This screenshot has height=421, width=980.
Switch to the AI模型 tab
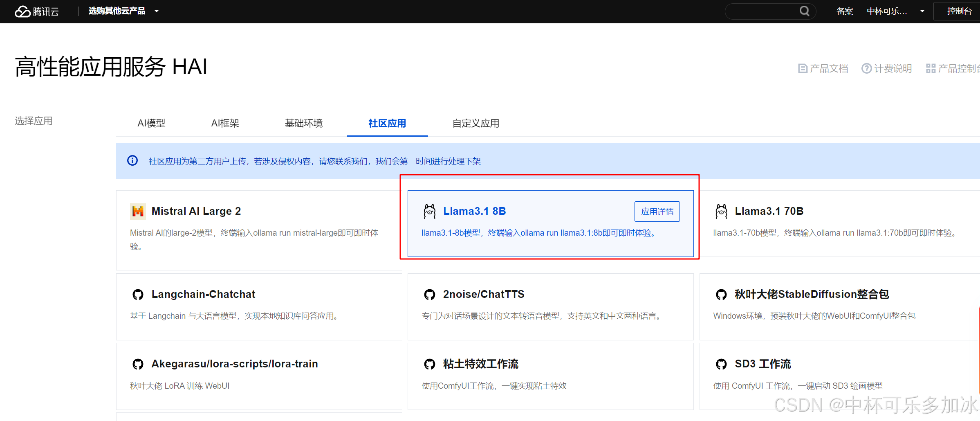point(151,123)
